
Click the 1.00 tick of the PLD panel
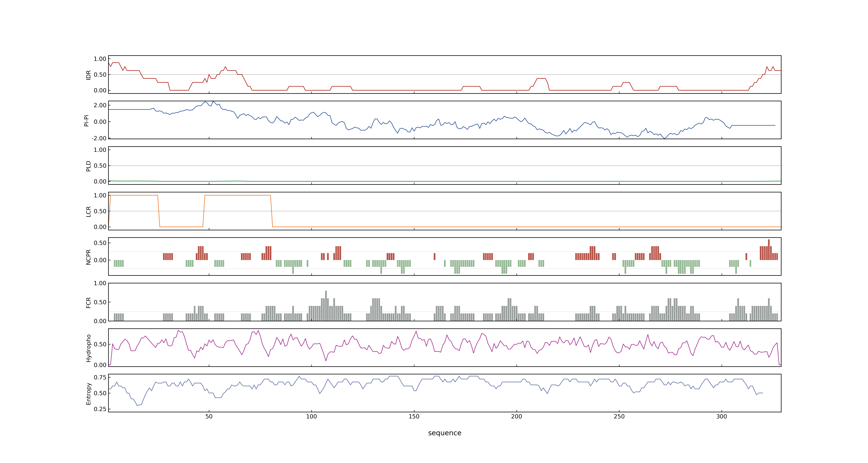[x=100, y=150]
